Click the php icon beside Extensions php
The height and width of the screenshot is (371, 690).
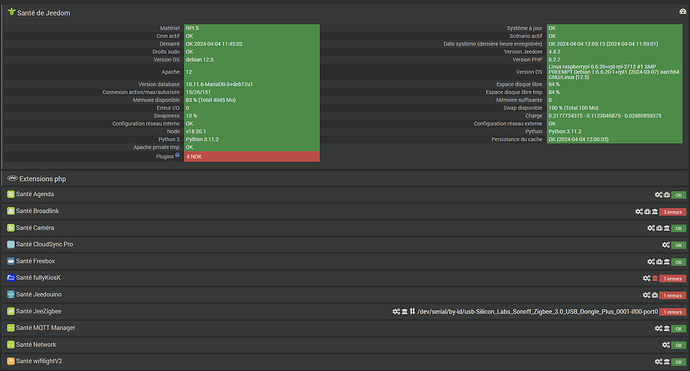pyautogui.click(x=12, y=178)
